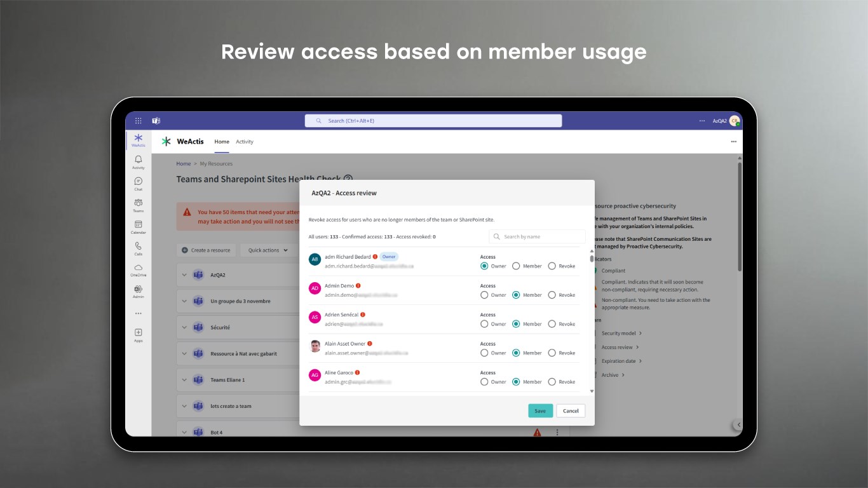Open the WeActis app in the sidebar

pyautogui.click(x=138, y=140)
